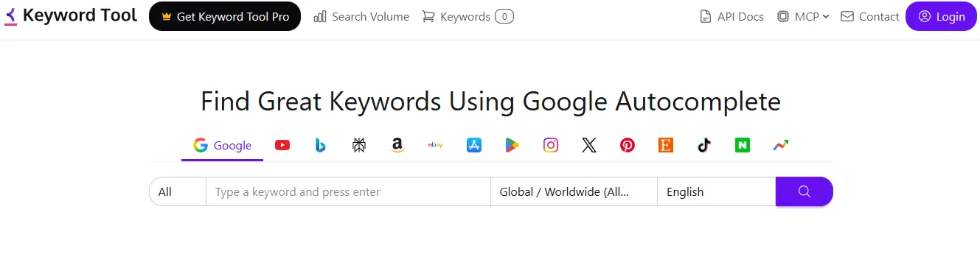
Task: Open the Search Volume page
Action: click(361, 16)
